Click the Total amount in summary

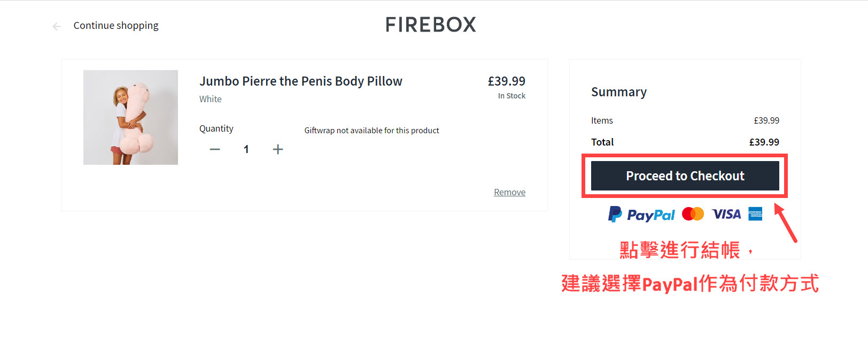pos(764,142)
